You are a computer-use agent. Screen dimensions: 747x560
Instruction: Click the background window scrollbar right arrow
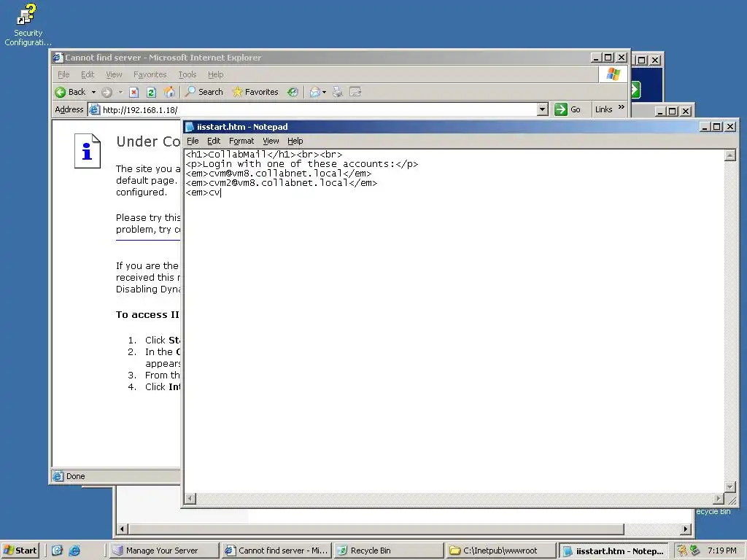click(686, 529)
